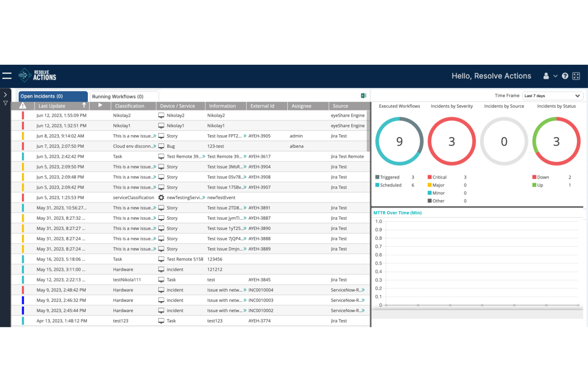Sort by Source column header
The height and width of the screenshot is (392, 588).
[348, 106]
